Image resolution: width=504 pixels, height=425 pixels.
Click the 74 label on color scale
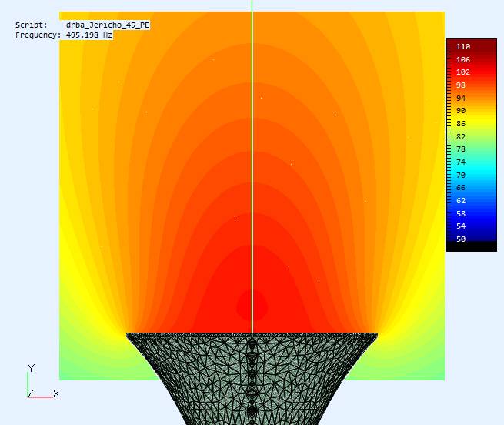pos(461,162)
